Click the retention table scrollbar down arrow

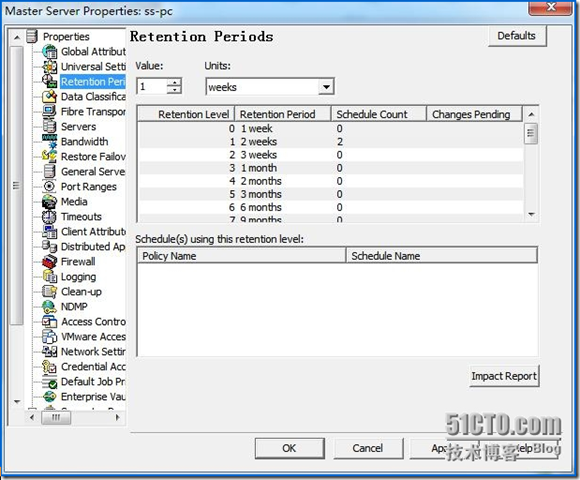point(532,214)
